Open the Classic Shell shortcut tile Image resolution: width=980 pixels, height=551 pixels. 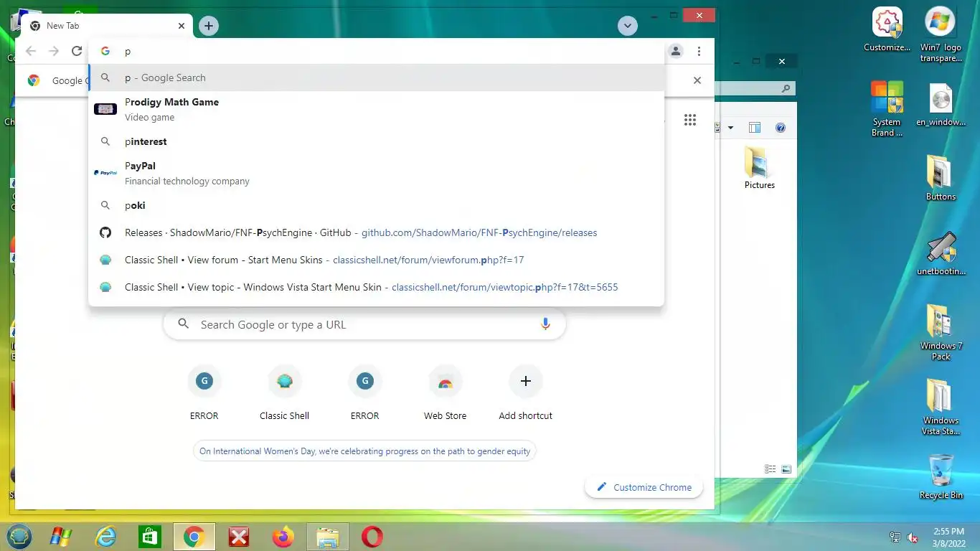tap(285, 392)
